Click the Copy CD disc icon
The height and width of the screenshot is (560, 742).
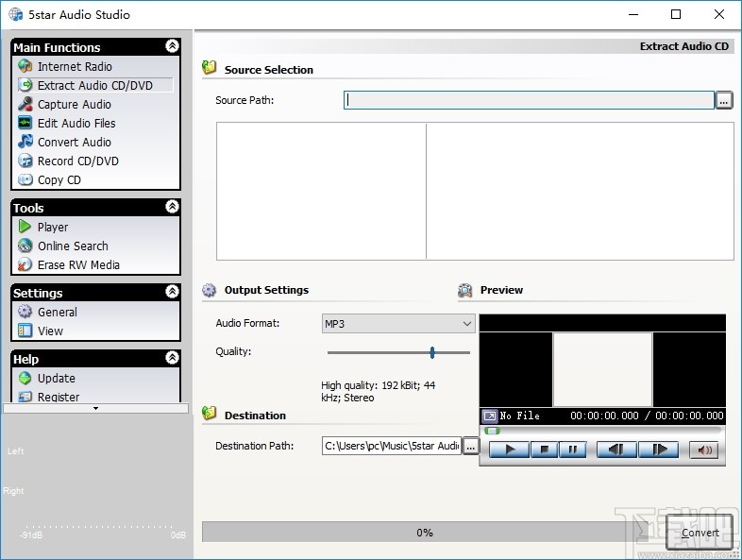tap(25, 179)
